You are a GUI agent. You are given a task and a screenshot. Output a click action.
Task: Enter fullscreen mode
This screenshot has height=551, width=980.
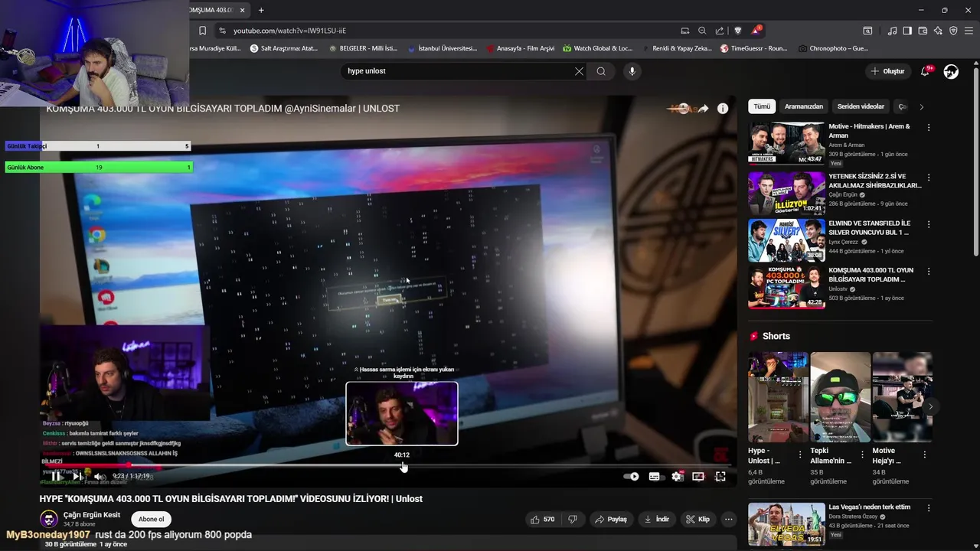coord(720,476)
